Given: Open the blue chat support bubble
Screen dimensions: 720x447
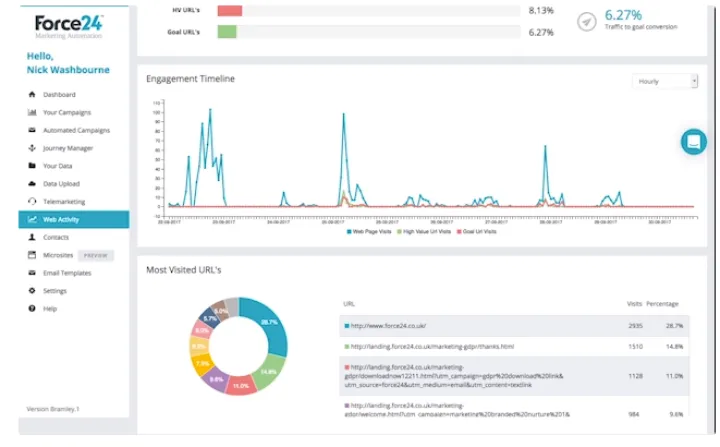Looking at the screenshot, I should (693, 142).
